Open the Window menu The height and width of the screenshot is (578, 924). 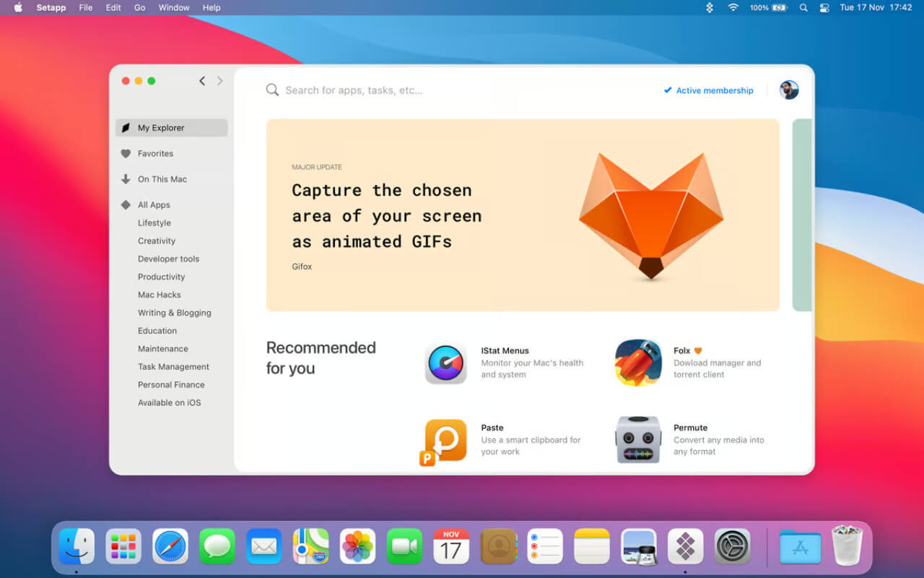coord(174,7)
